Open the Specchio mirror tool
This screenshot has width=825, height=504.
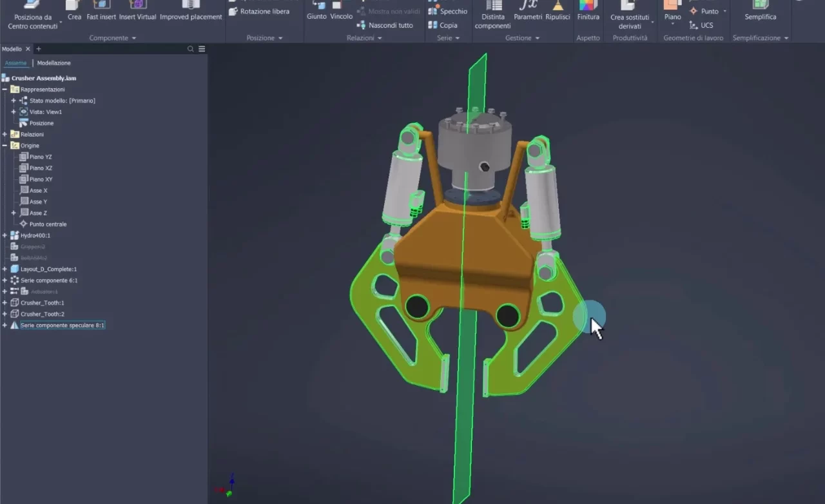[447, 10]
